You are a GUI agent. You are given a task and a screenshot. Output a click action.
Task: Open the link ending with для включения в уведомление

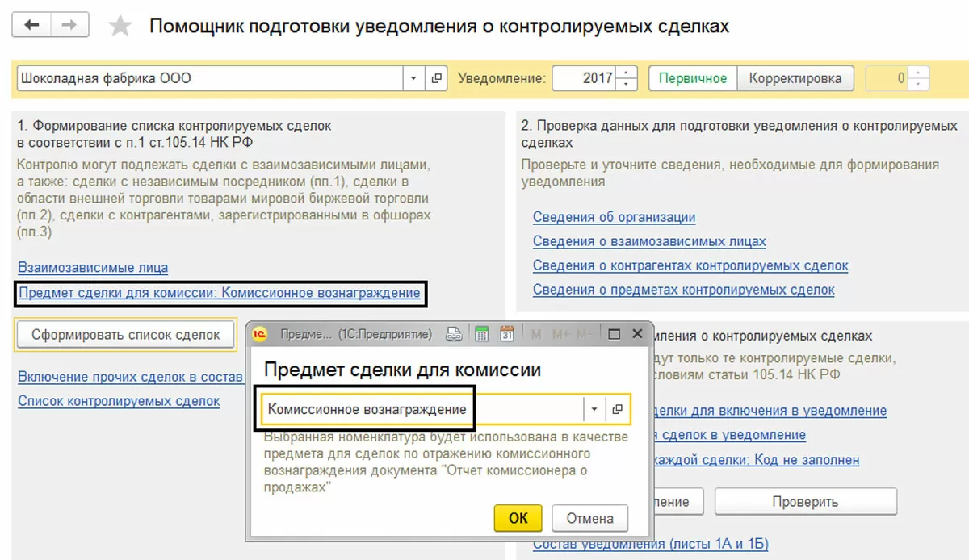pos(769,411)
